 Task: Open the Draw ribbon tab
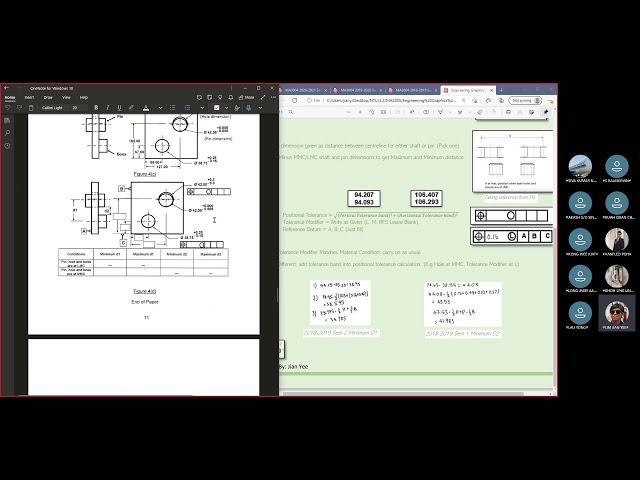tap(48, 98)
